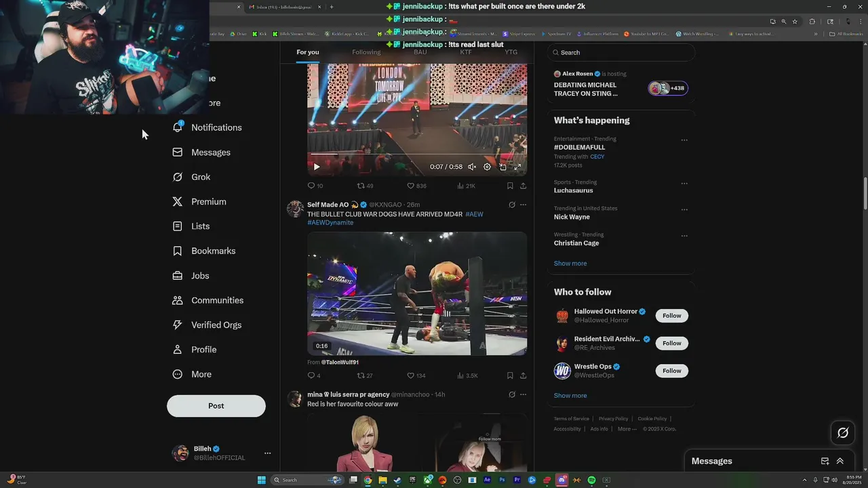This screenshot has height=488, width=868.
Task: Open more options for the Nick Wayne trend
Action: click(x=684, y=209)
